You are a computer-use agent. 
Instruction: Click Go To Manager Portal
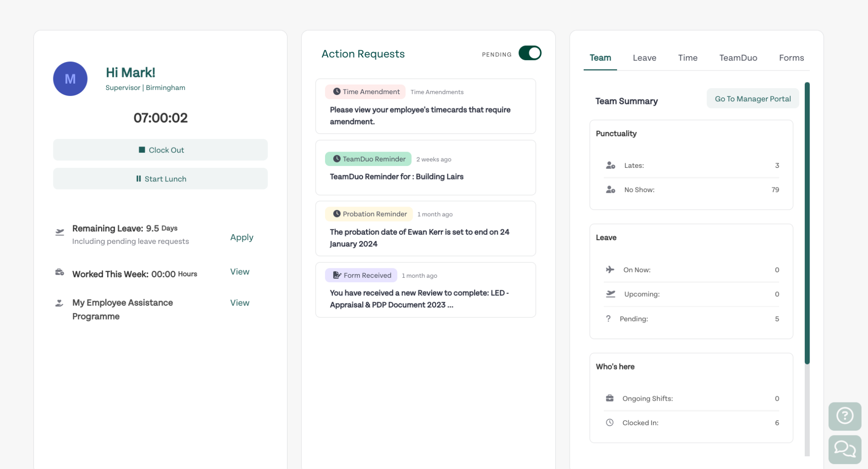(x=752, y=98)
